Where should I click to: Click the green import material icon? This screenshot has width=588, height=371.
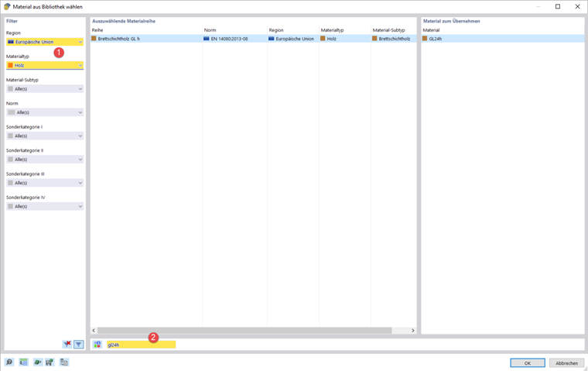(x=37, y=362)
